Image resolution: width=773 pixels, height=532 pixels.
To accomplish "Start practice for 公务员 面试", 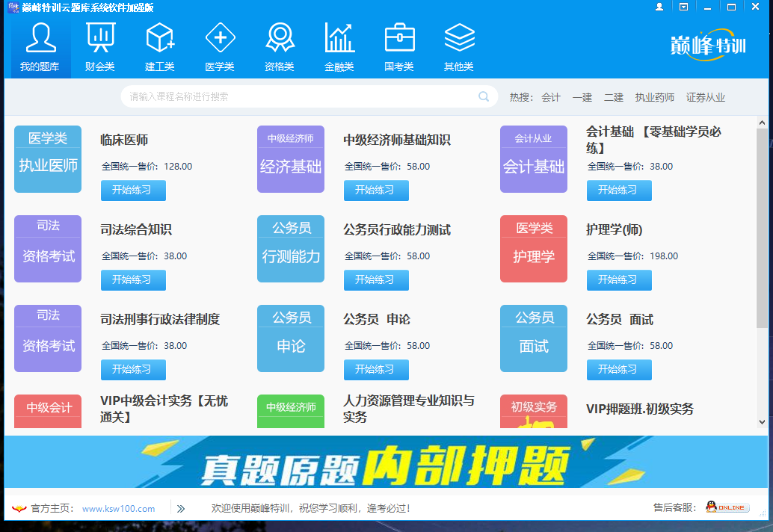I will pos(619,369).
